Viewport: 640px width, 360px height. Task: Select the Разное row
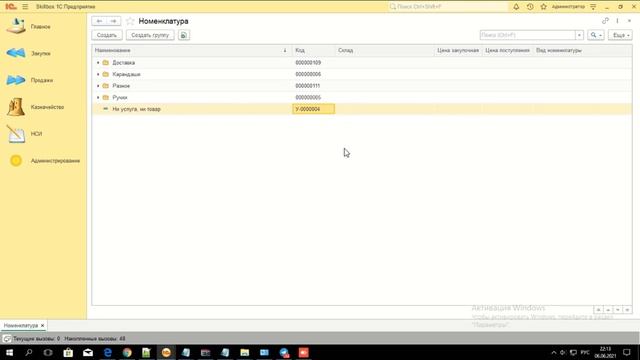[x=362, y=86]
